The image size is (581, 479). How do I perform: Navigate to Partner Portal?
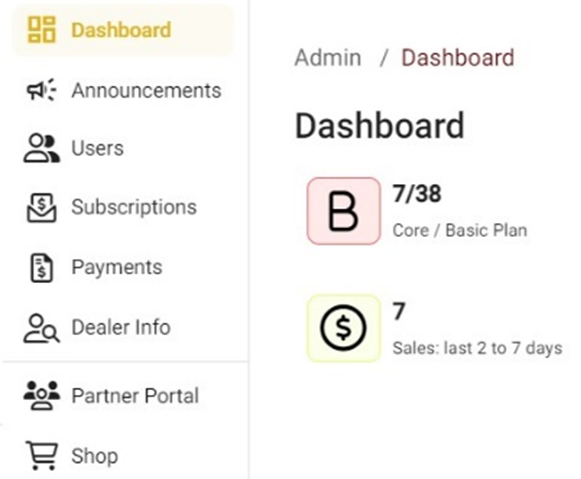point(124,395)
